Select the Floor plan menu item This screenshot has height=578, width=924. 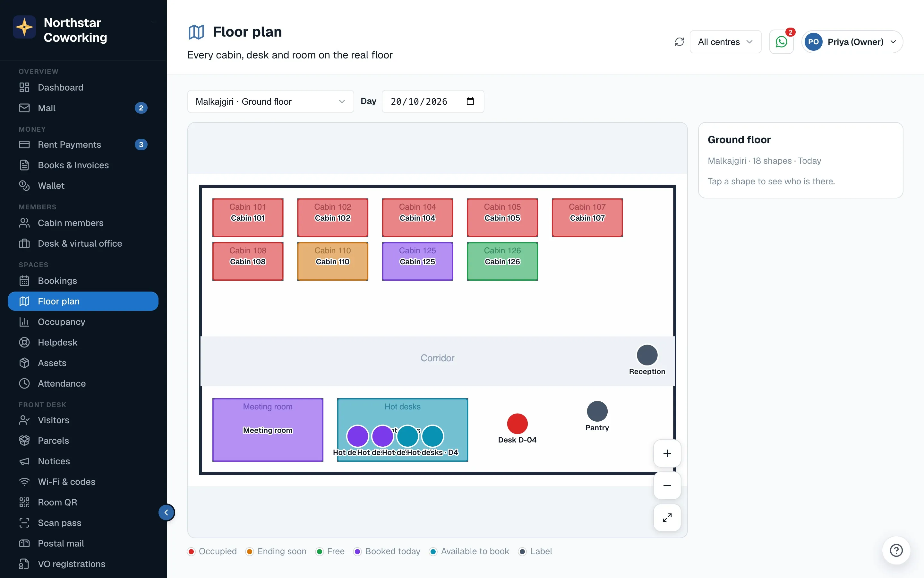tap(83, 301)
